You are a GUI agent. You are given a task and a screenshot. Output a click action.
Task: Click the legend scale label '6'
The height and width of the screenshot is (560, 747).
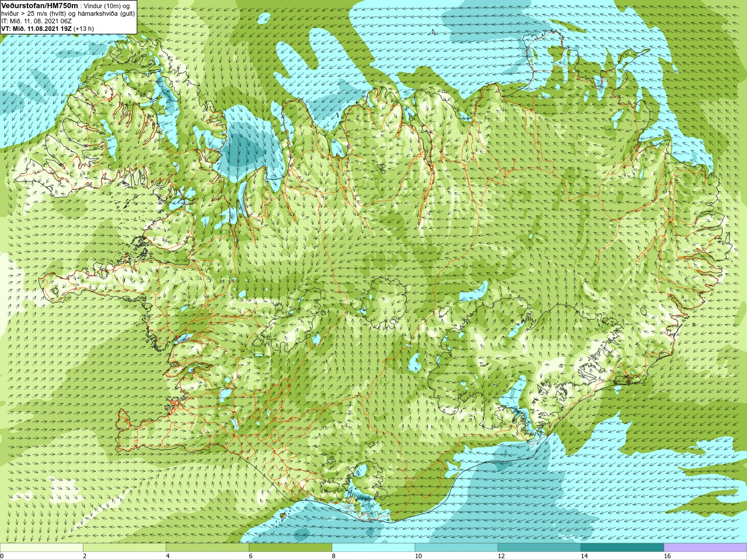[x=251, y=556]
